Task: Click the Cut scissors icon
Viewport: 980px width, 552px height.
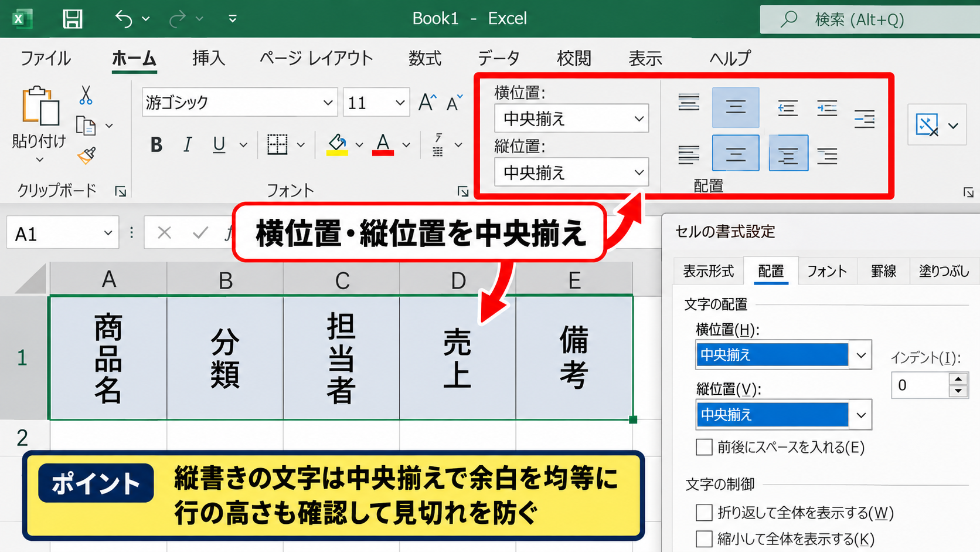Action: click(x=86, y=95)
